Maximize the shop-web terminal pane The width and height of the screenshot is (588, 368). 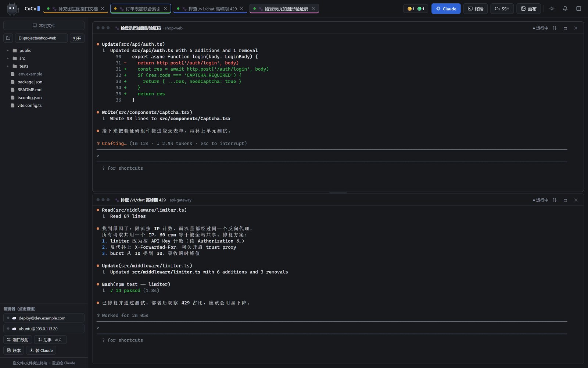tap(565, 28)
